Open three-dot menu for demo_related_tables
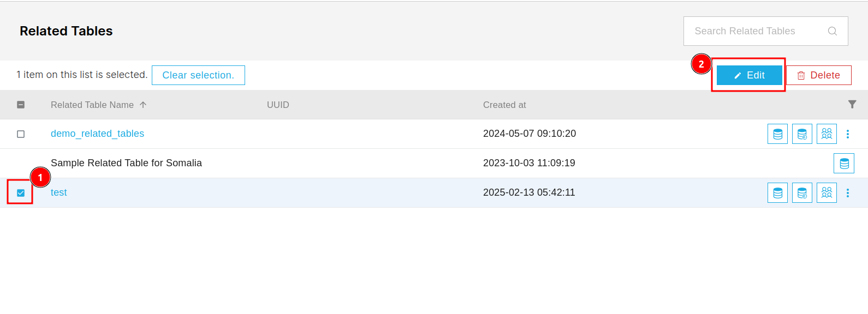This screenshot has width=868, height=314. (x=848, y=134)
